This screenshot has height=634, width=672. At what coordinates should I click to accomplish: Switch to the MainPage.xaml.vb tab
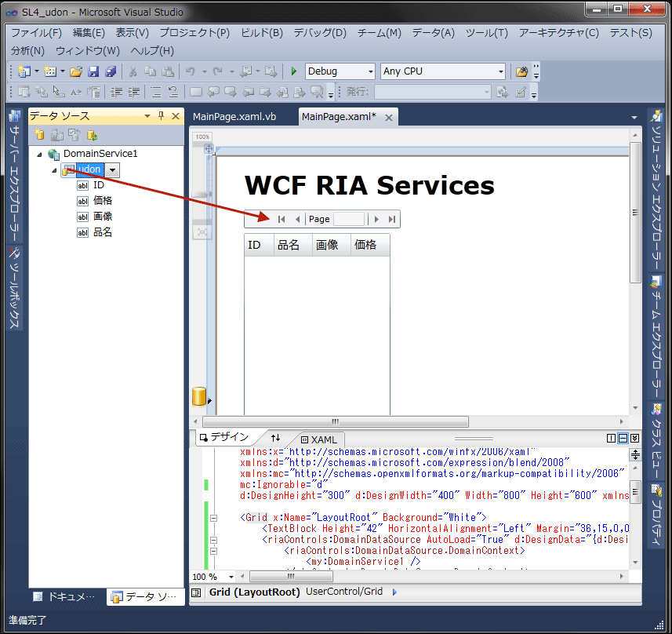coord(234,117)
